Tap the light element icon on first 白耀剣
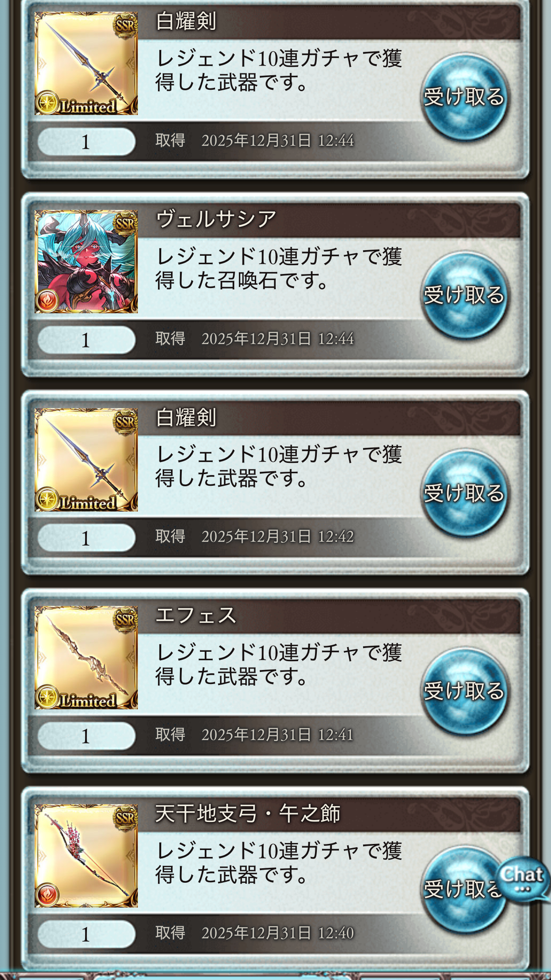 (47, 103)
